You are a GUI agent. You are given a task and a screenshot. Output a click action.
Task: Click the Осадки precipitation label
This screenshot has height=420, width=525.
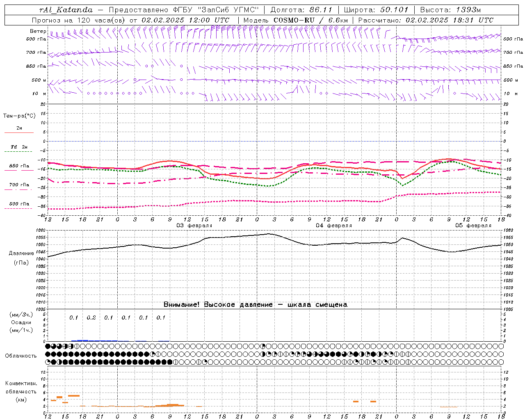pyautogui.click(x=21, y=322)
